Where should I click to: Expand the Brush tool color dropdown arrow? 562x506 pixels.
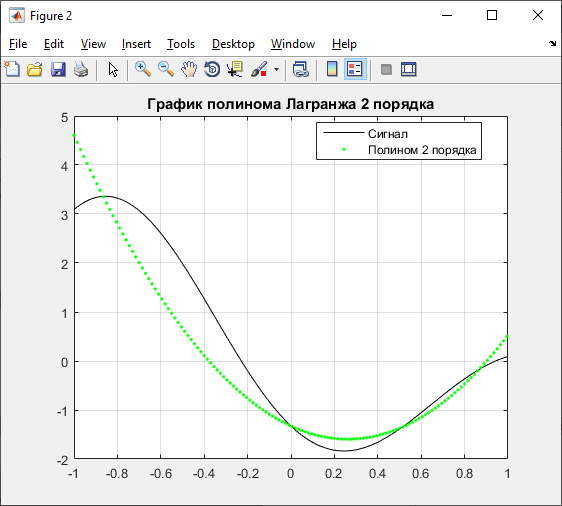coord(276,69)
